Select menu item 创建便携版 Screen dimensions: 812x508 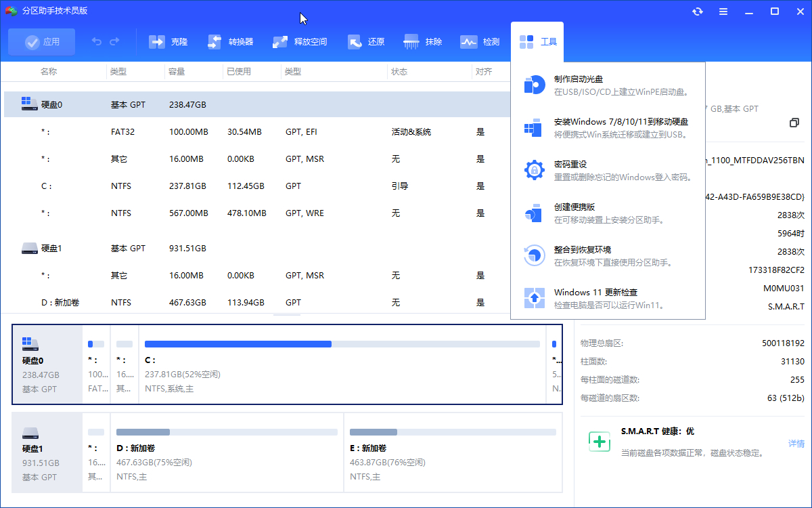pyautogui.click(x=608, y=213)
